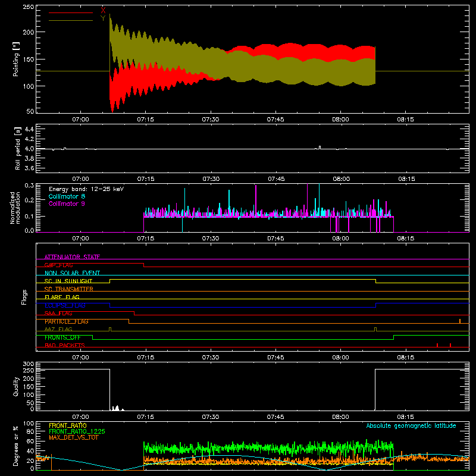Image resolution: width=476 pixels, height=476 pixels.
Task: Click the NON_SOLAR_EVENT flag label
Action: [72, 273]
